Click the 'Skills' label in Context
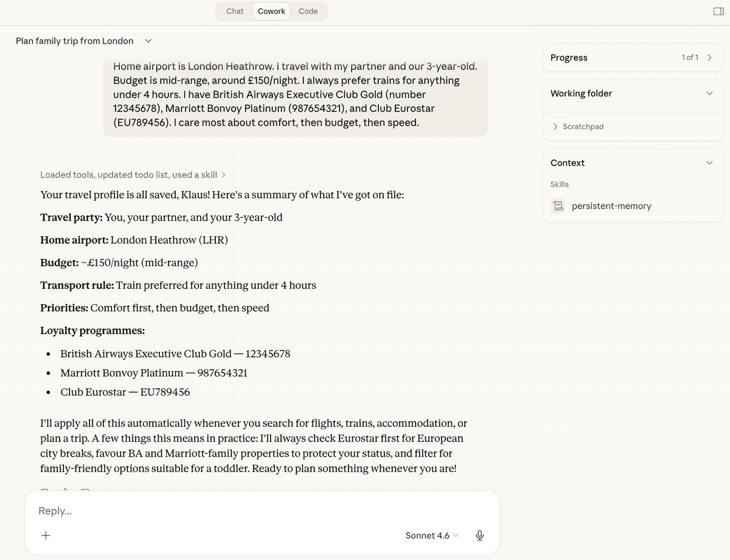 tap(560, 184)
